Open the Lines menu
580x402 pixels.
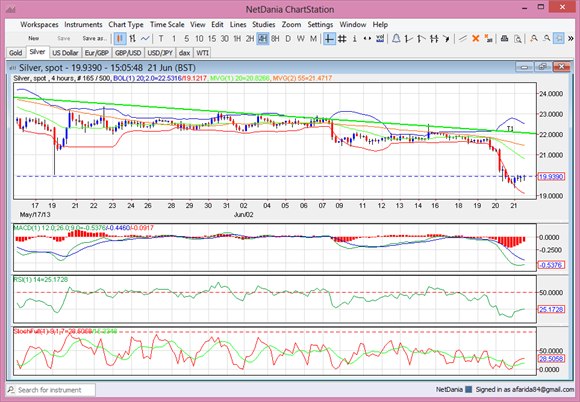click(x=238, y=25)
